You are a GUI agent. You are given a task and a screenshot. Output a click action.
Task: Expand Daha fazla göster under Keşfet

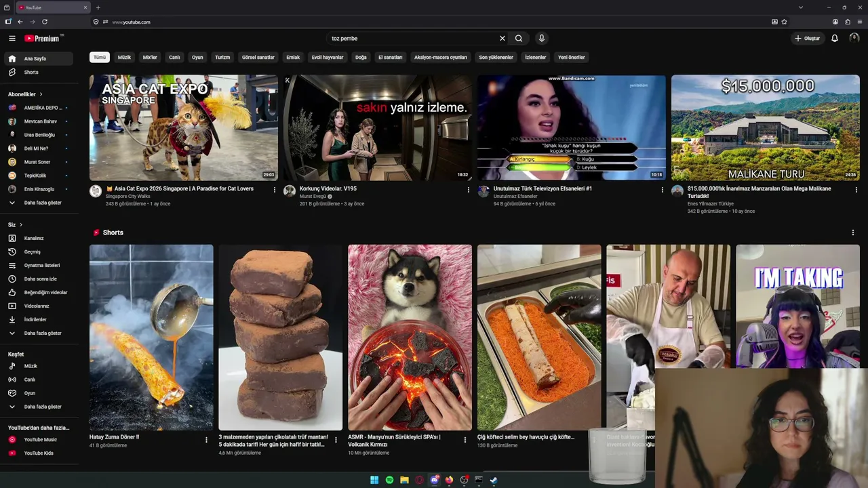pyautogui.click(x=39, y=407)
